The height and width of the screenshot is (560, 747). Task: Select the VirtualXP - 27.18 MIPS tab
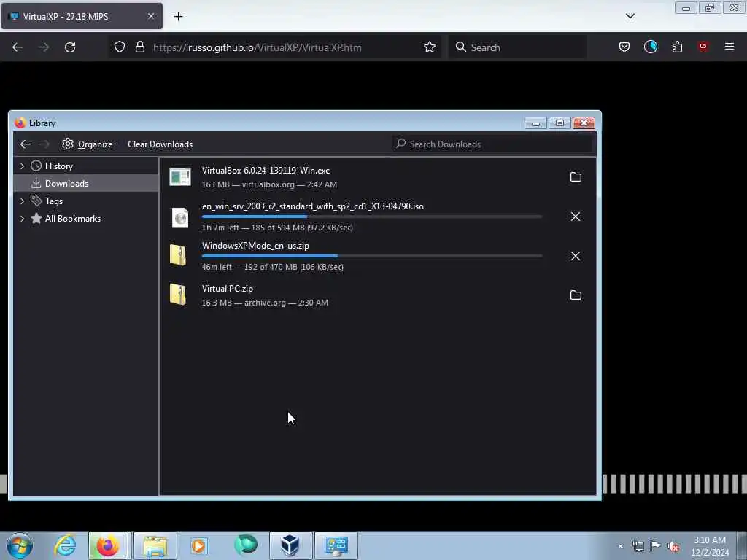(82, 16)
